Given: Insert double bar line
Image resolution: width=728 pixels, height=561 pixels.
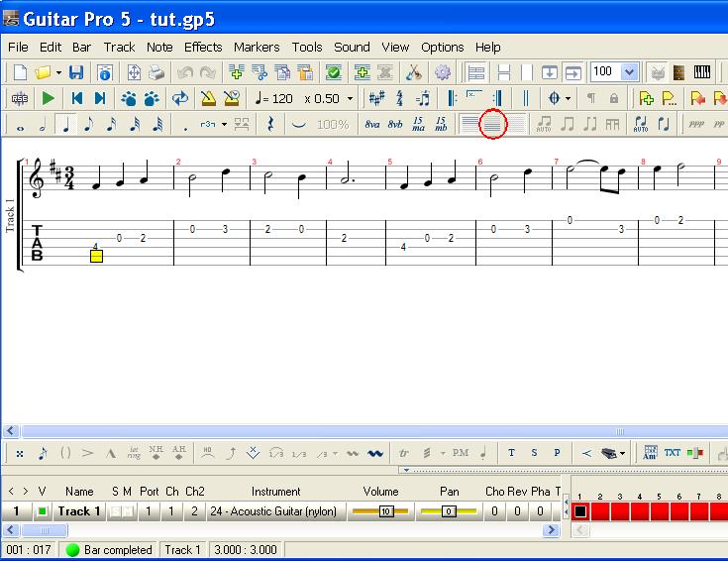Looking at the screenshot, I should pyautogui.click(x=526, y=98).
